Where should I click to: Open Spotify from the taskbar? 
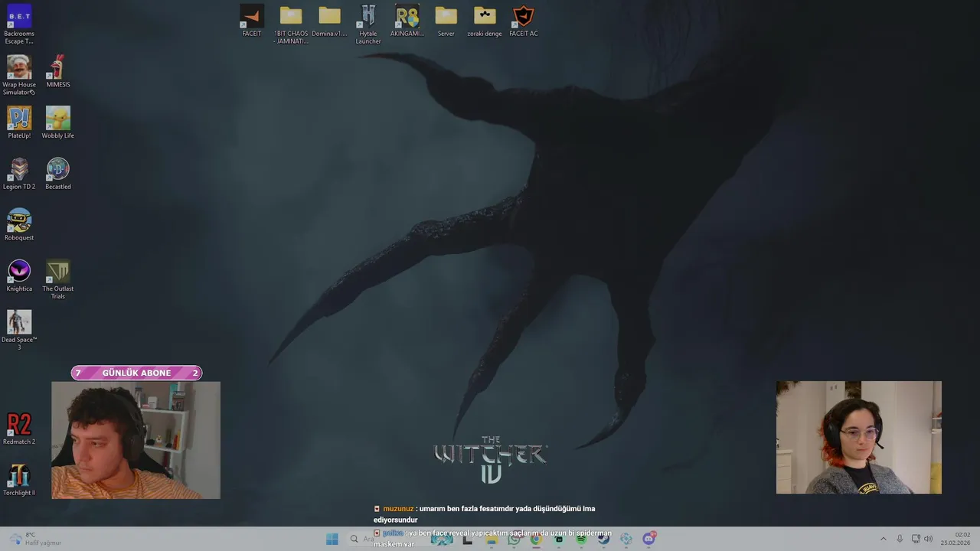coord(581,539)
